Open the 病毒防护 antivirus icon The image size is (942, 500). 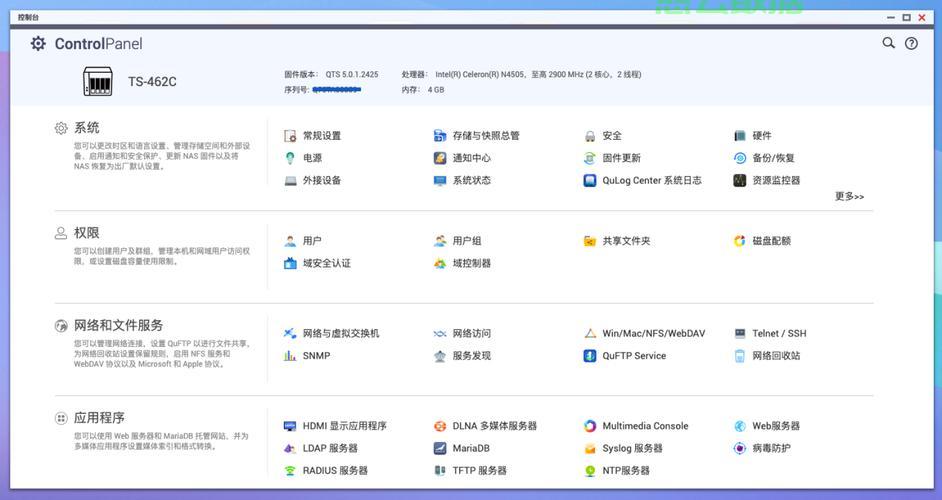740,448
